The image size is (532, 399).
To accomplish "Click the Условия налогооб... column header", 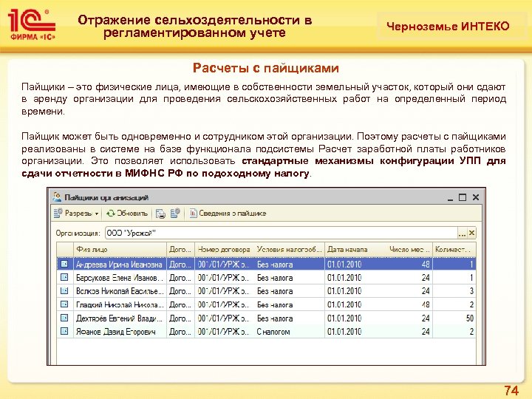I will coord(290,250).
